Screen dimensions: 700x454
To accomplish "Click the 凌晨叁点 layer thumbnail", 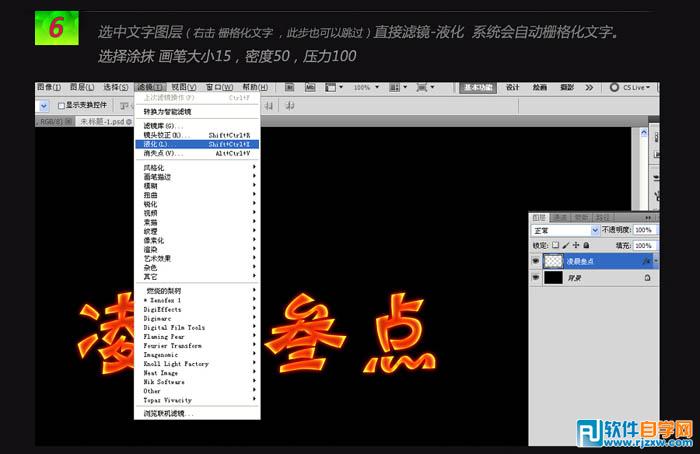I will (553, 261).
